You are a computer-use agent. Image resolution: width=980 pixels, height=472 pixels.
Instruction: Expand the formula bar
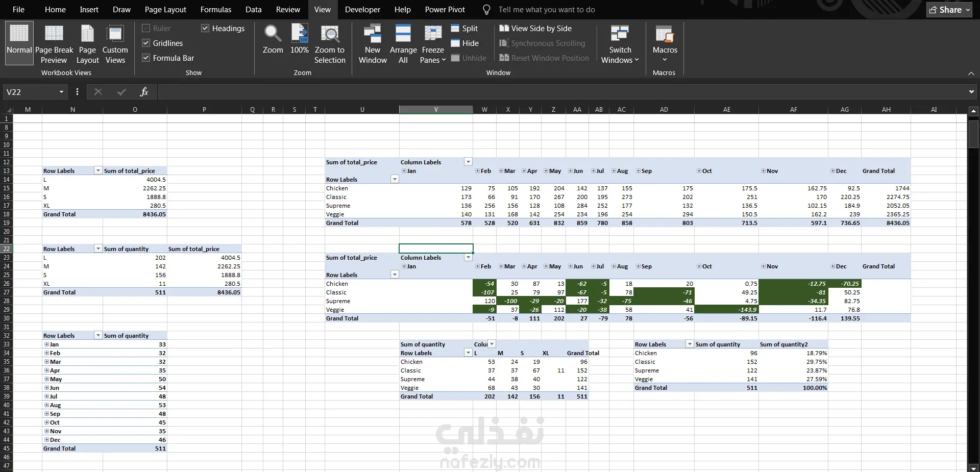[x=971, y=92]
